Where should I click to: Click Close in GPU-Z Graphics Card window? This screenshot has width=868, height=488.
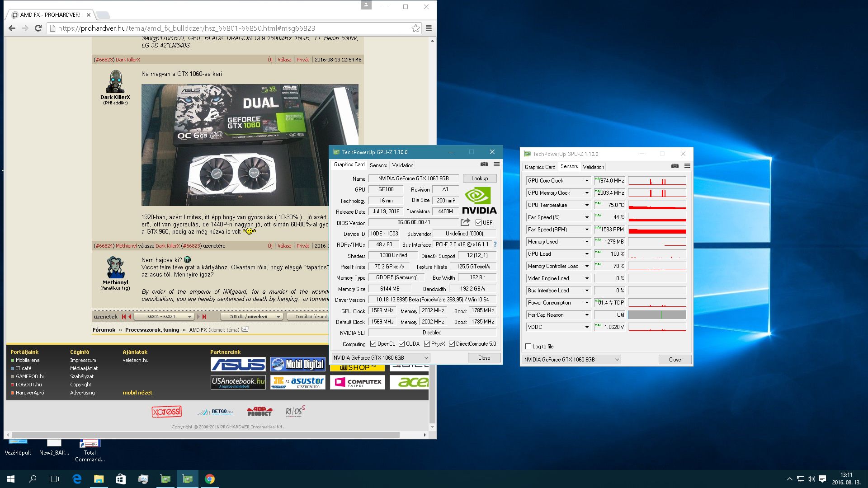tap(484, 358)
